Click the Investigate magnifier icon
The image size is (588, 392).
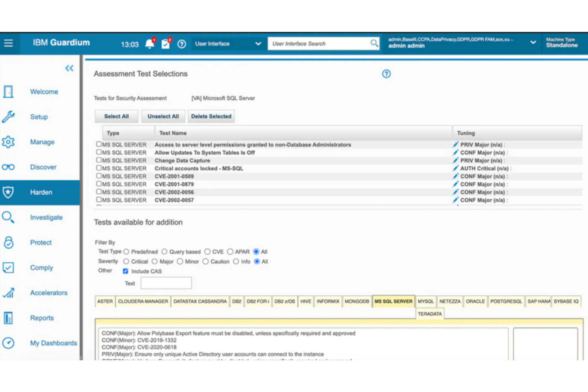[x=8, y=217]
